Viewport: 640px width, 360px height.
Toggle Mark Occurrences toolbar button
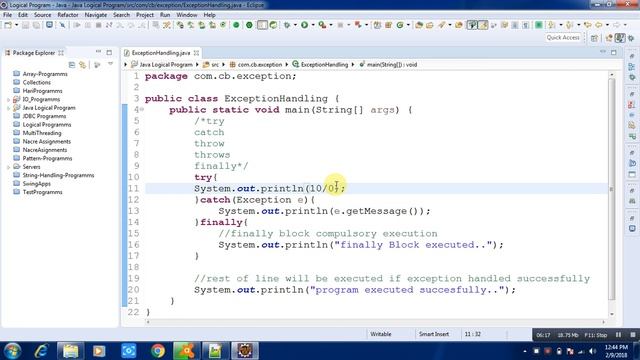click(483, 25)
